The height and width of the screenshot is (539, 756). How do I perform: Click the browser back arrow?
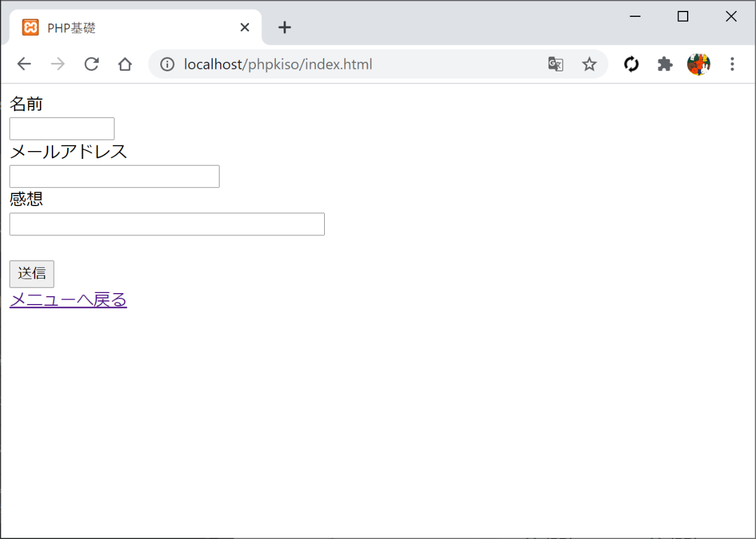[24, 64]
